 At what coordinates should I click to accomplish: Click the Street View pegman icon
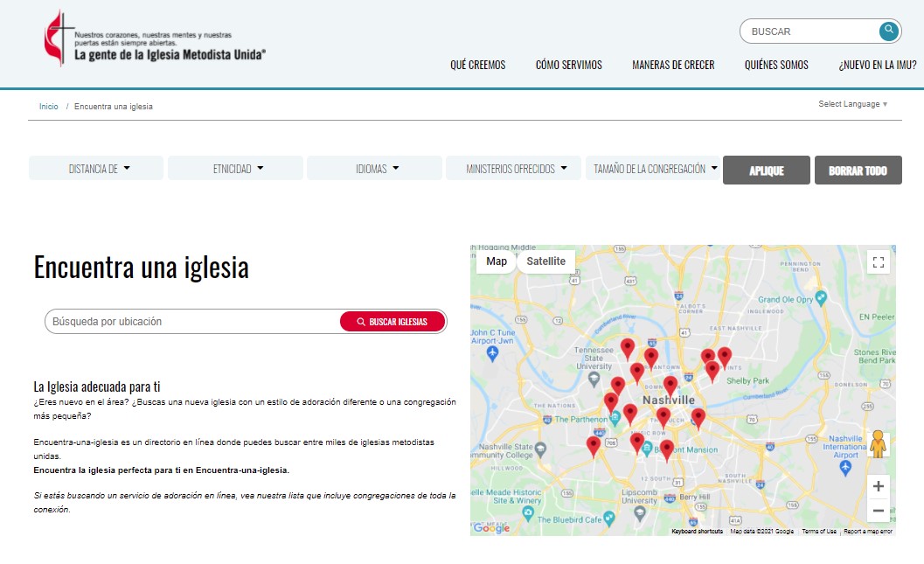point(878,444)
